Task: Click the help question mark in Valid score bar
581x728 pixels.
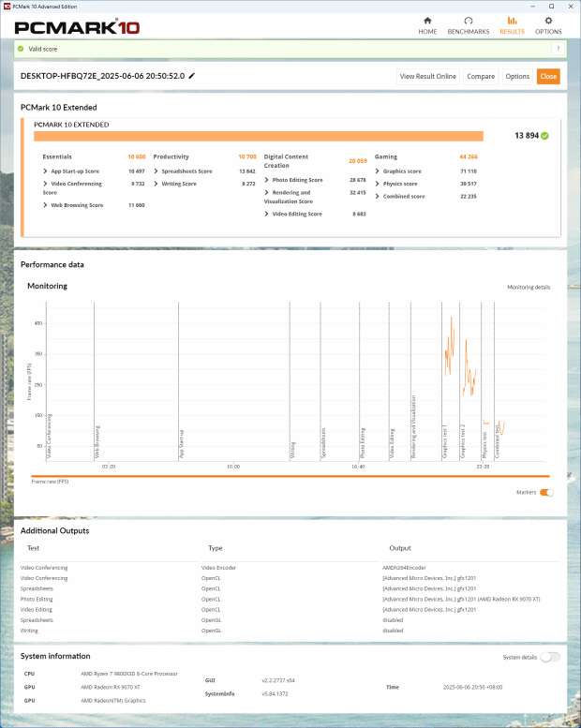Action: [559, 49]
